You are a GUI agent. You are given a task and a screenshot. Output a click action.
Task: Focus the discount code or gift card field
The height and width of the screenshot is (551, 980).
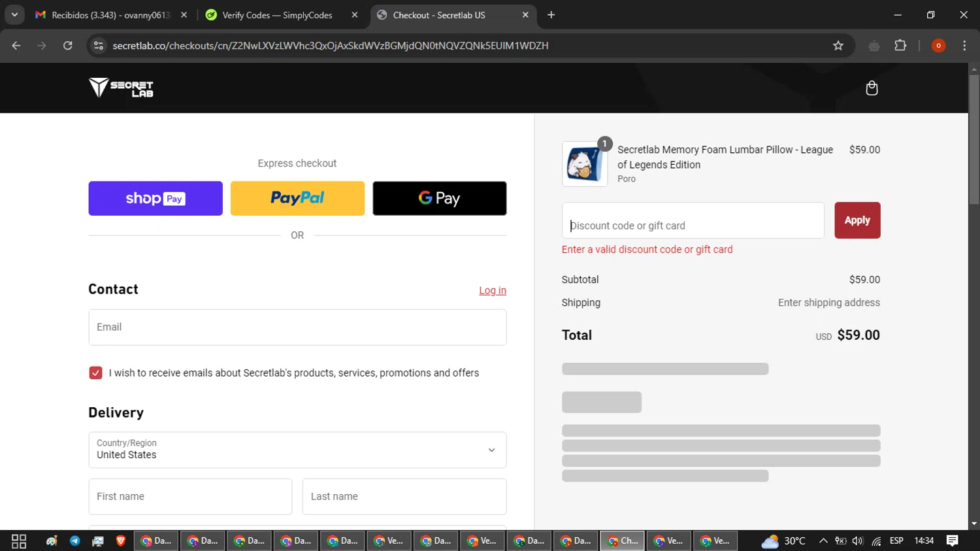tap(693, 220)
